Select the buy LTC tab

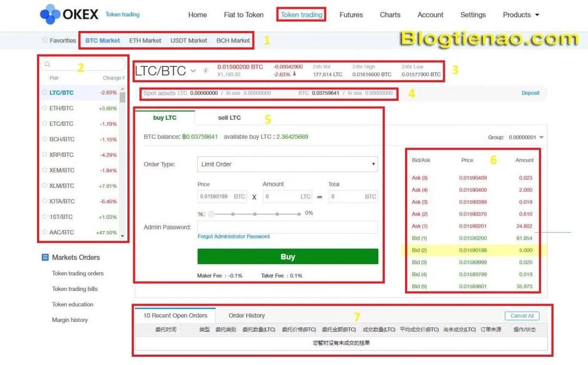point(164,118)
